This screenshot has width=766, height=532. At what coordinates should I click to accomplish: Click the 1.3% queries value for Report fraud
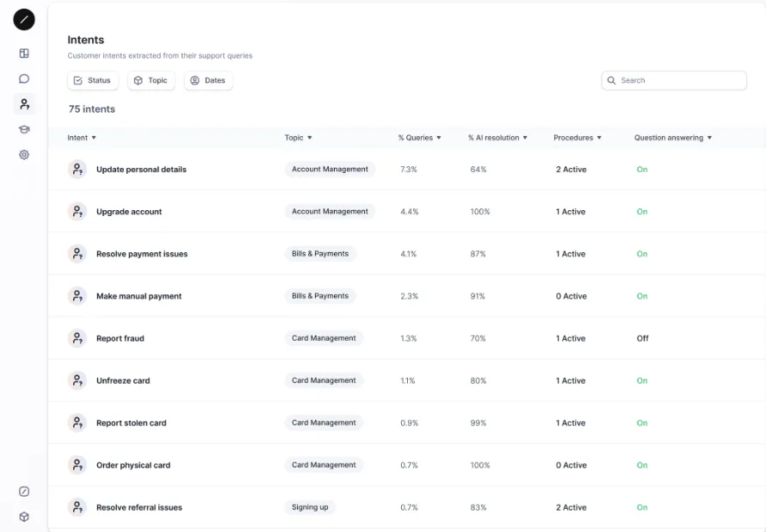coord(409,338)
